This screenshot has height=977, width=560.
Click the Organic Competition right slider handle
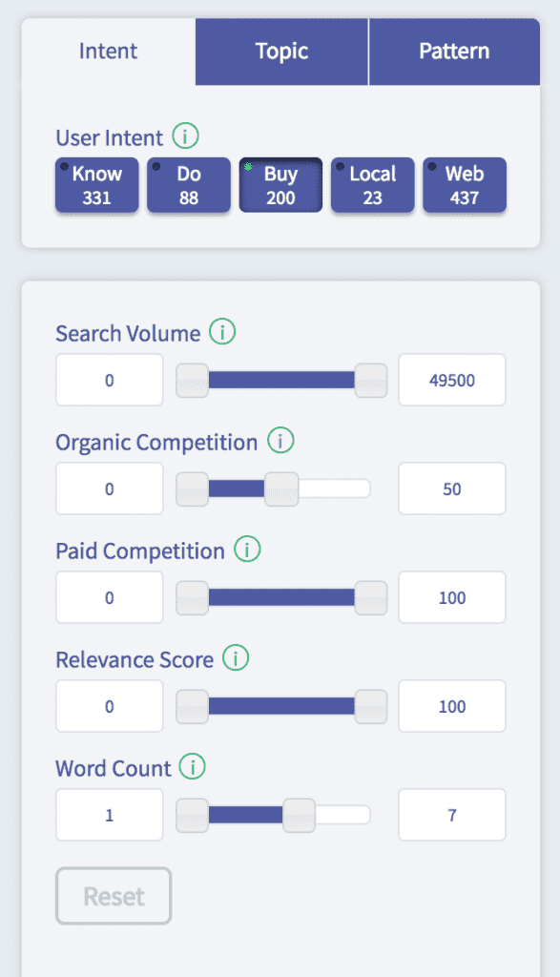point(281,489)
